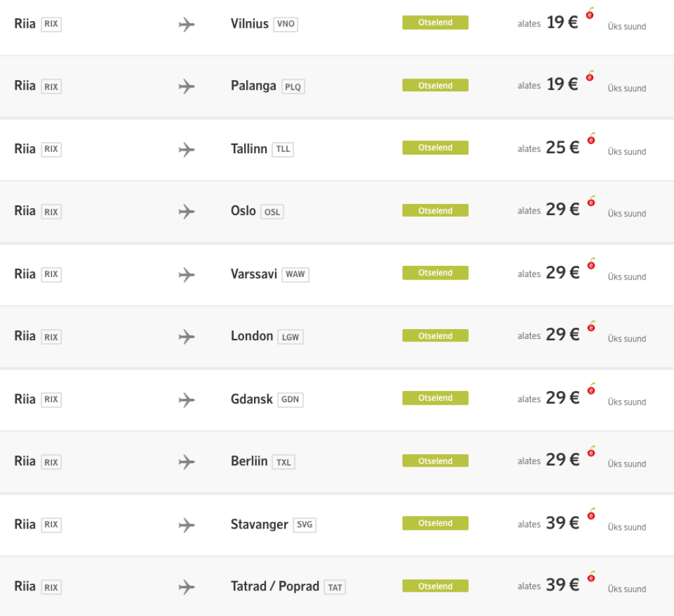Click the airplane icon in the Vilnius row

coord(187,24)
